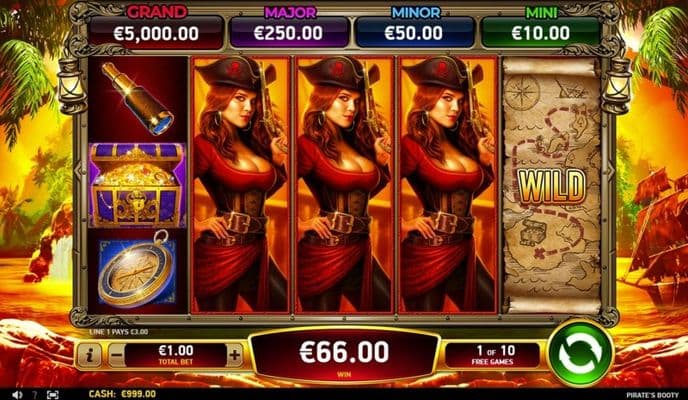Click the total bet amount field
This screenshot has width=688, height=400.
click(x=176, y=355)
